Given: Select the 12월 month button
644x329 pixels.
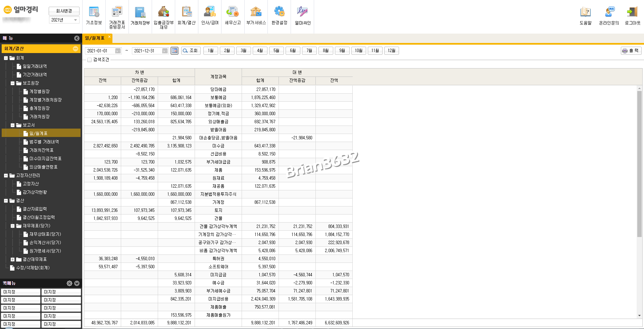Looking at the screenshot, I should (392, 51).
